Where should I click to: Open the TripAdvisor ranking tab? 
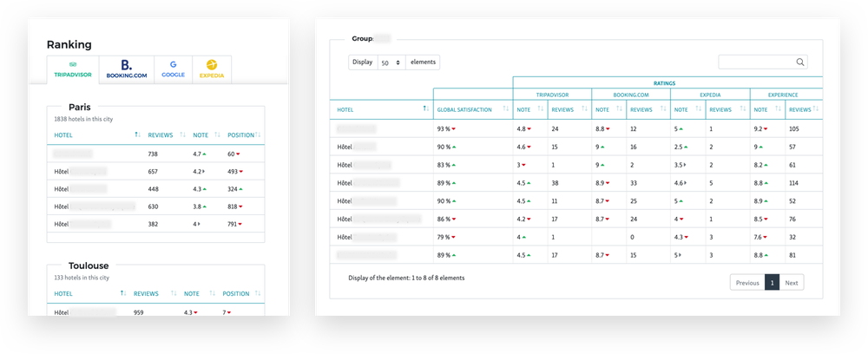[x=73, y=69]
